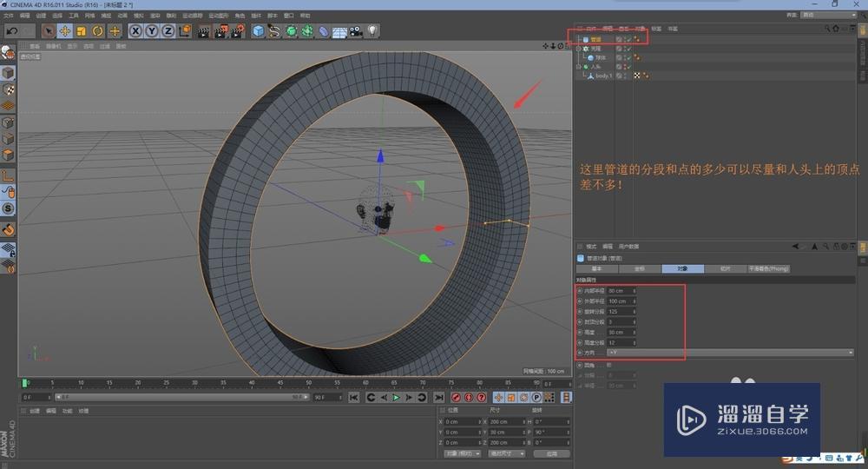Open the green array modeling objects
Viewport: 868px width, 469px height.
coord(307,31)
